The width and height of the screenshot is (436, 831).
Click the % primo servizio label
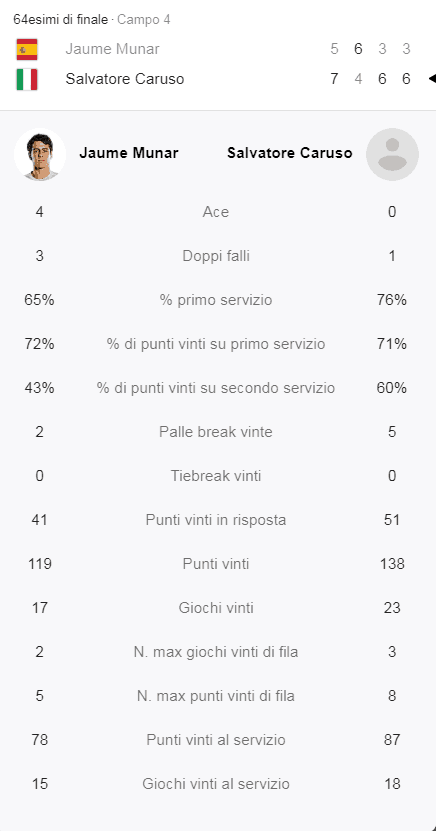click(216, 300)
